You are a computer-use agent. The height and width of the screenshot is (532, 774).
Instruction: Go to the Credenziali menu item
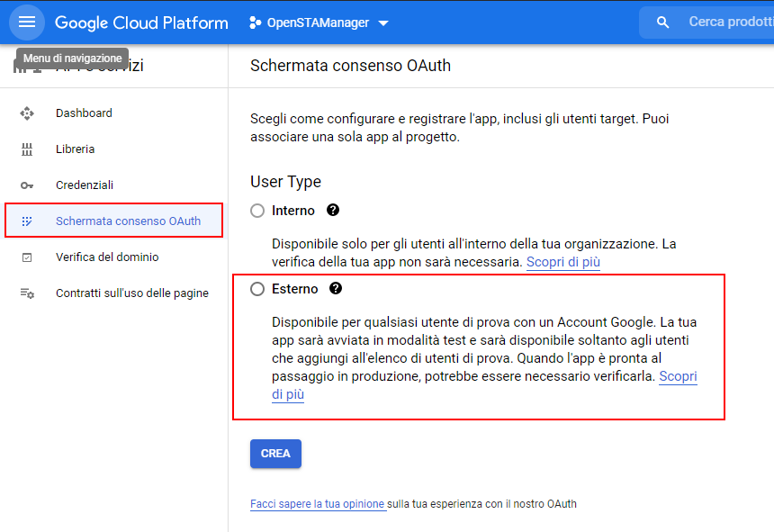[85, 185]
